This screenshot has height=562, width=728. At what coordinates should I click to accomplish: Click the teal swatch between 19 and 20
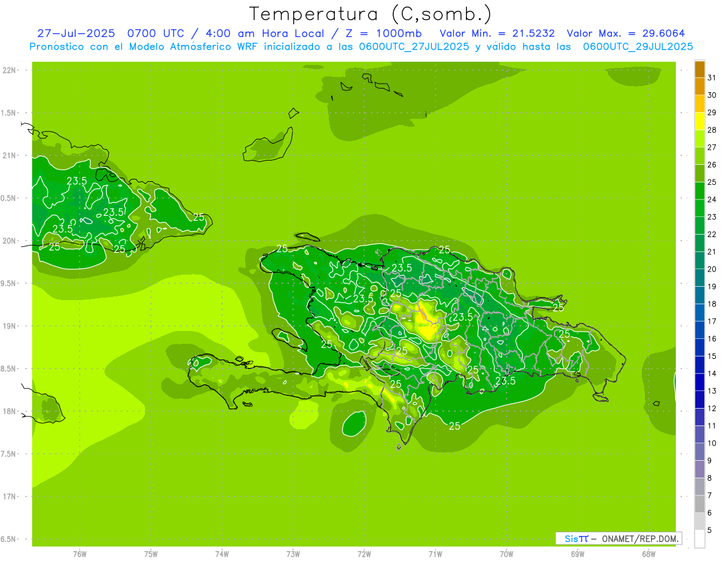coord(699,278)
